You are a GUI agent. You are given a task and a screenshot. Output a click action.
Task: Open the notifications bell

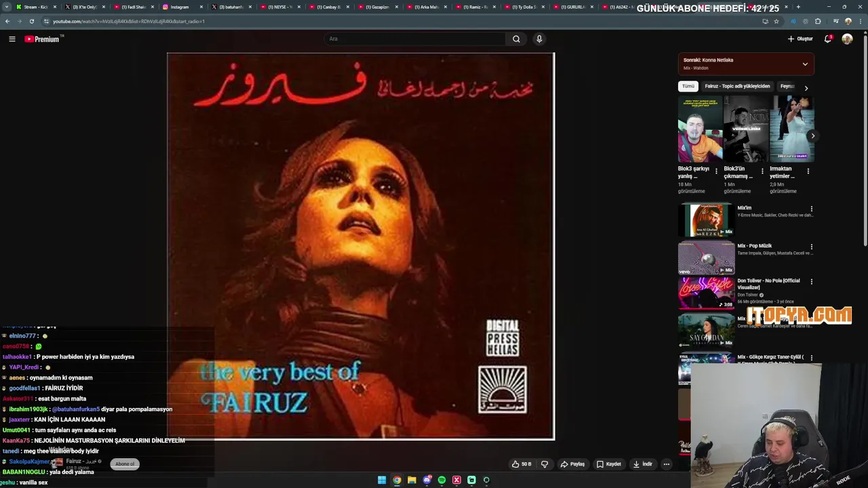click(828, 39)
